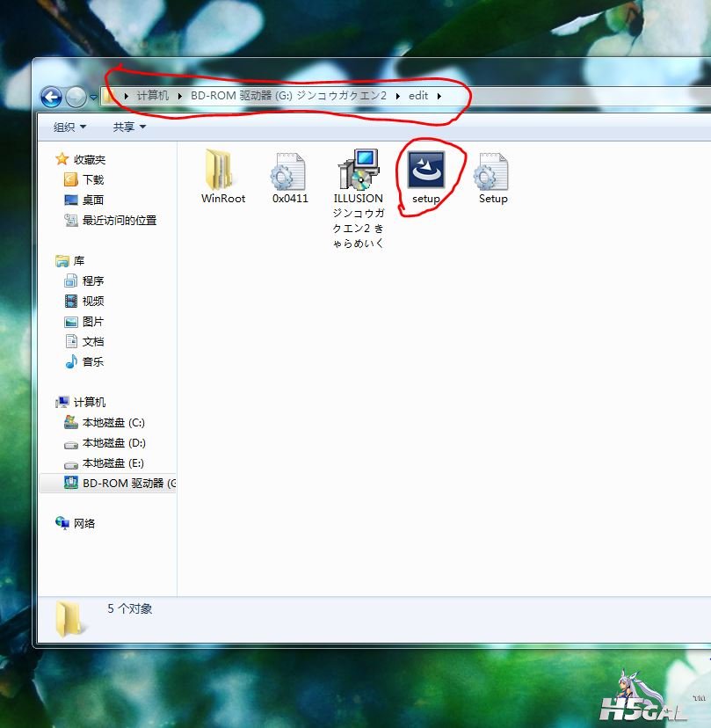Image resolution: width=711 pixels, height=728 pixels.
Task: Open 本地磁盘 (C:)
Action: pyautogui.click(x=113, y=423)
